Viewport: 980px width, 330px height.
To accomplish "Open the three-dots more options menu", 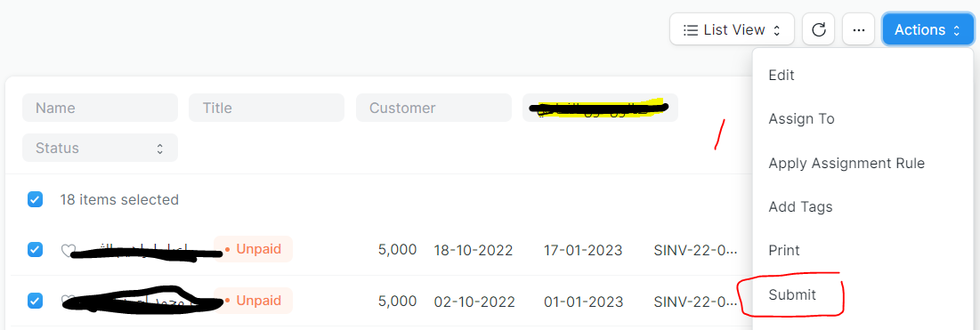I will 858,29.
